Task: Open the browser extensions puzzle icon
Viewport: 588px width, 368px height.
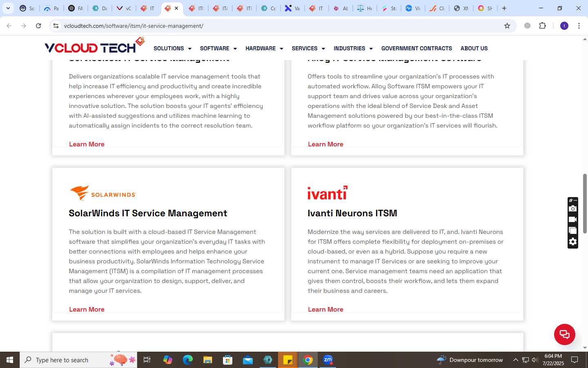Action: [x=542, y=26]
